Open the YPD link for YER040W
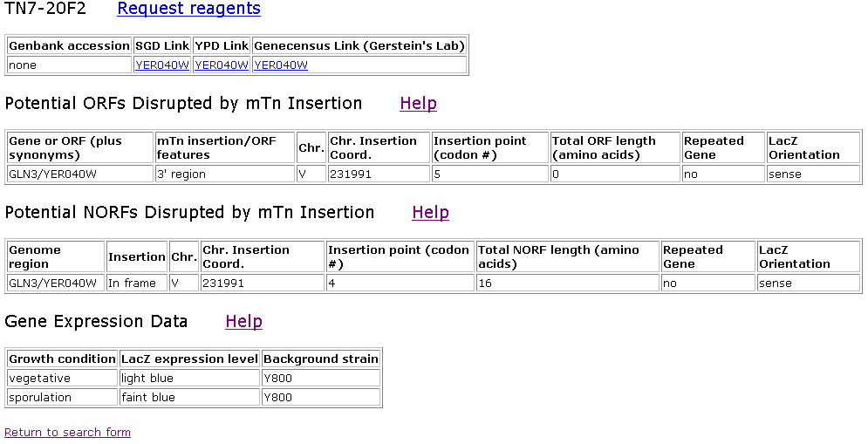 pyautogui.click(x=222, y=65)
